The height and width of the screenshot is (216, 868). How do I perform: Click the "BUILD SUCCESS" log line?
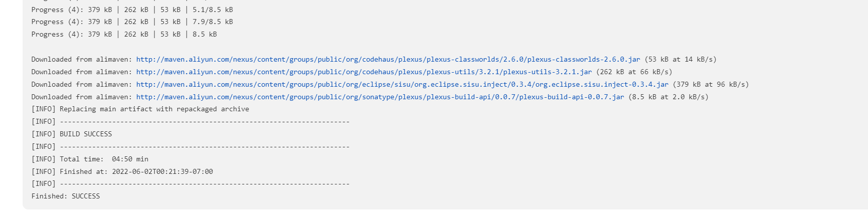(85, 134)
